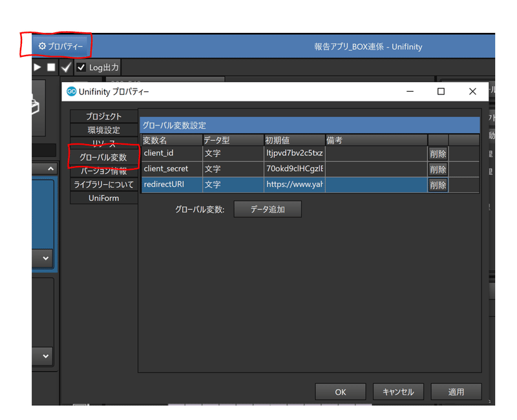Add a global variable with データ追加
Viewport: 517px width, 420px height.
[x=268, y=209]
